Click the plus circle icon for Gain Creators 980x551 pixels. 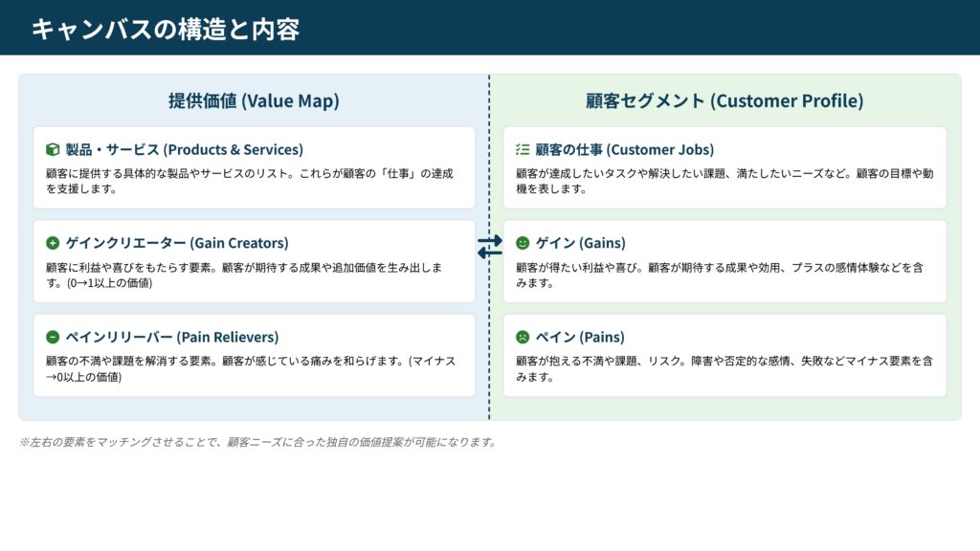(53, 243)
